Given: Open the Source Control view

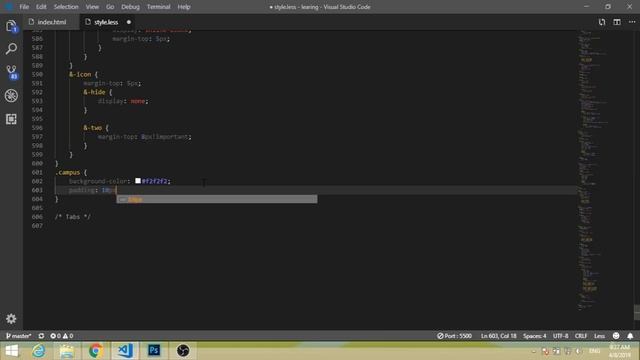Looking at the screenshot, I should (11, 72).
